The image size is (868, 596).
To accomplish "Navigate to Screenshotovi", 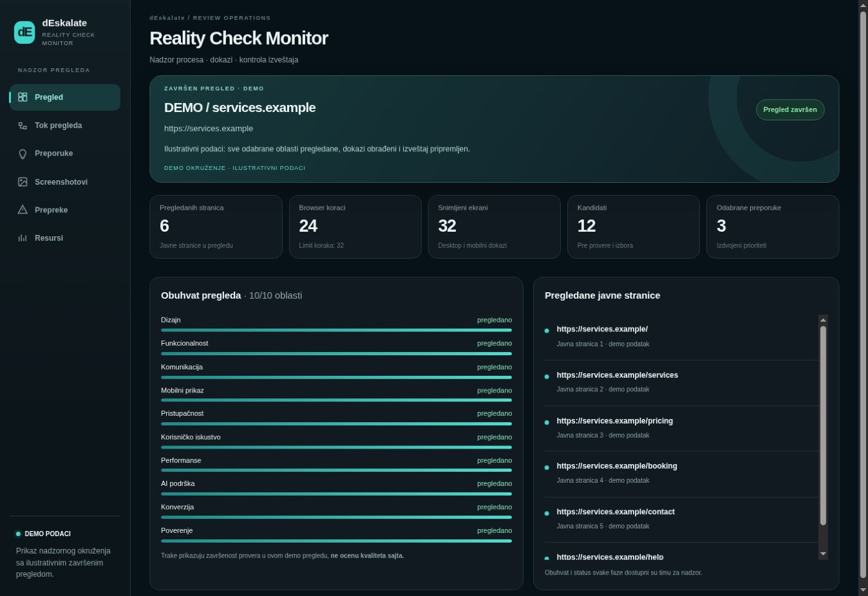I will click(65, 182).
